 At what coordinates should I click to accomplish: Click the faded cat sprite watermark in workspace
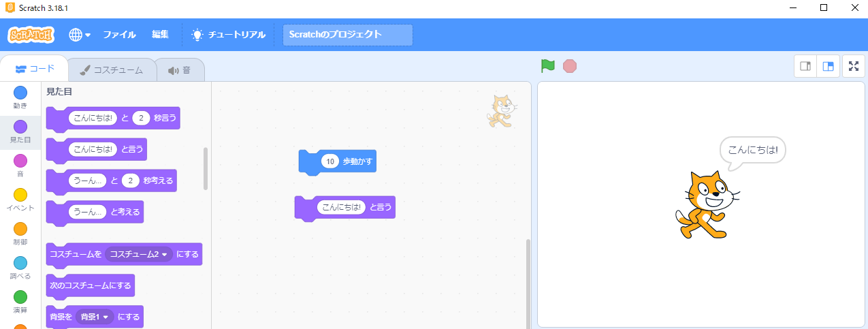click(x=502, y=111)
